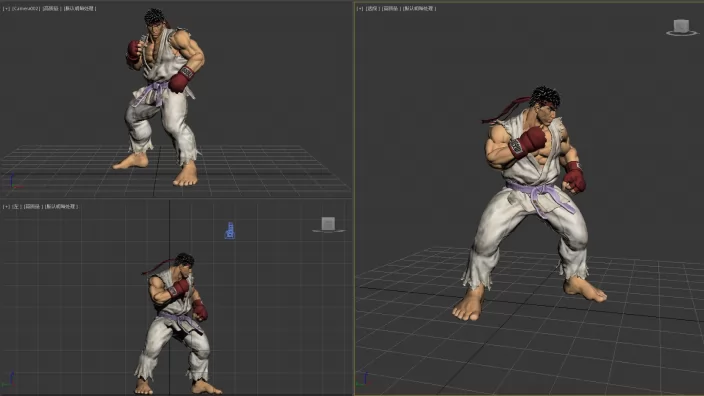Screen dimensions: 704x396
Task: Open the default shading label in the perspective viewport
Action: pos(419,9)
